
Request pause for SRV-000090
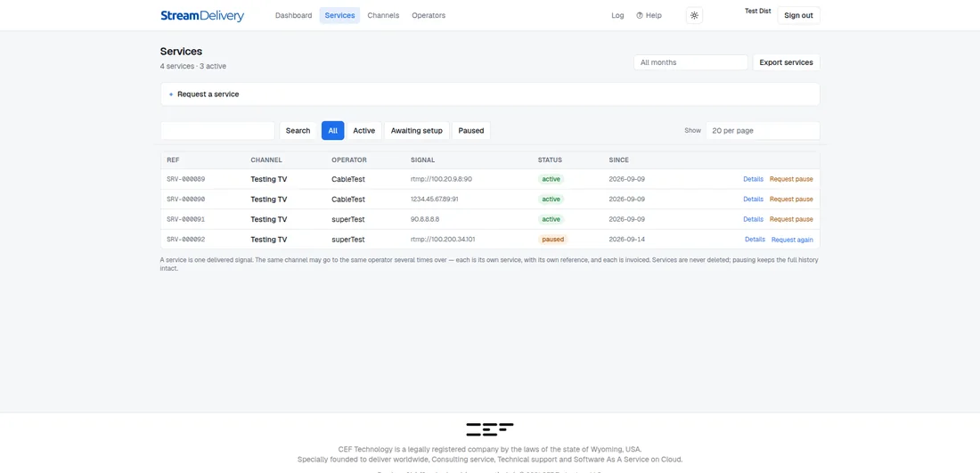click(x=791, y=200)
